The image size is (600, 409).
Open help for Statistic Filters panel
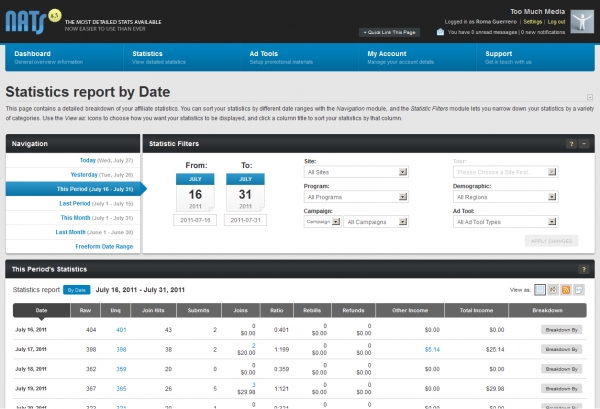pos(571,144)
